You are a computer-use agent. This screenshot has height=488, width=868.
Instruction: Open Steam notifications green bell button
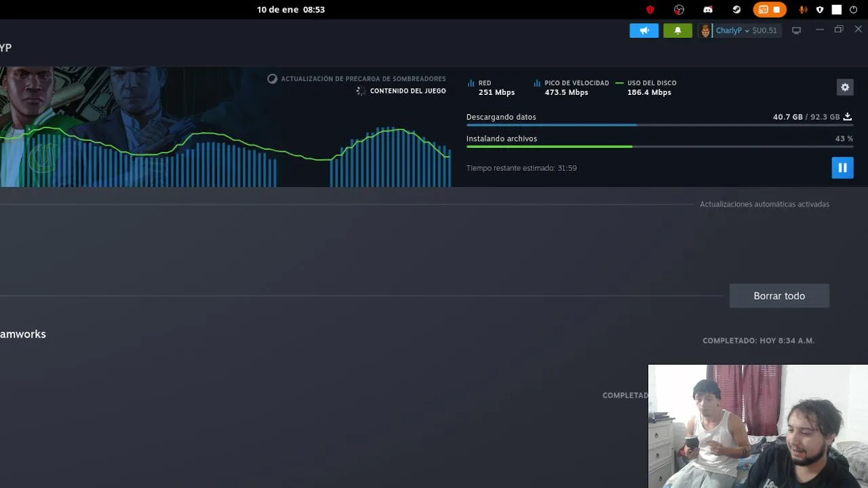point(677,30)
